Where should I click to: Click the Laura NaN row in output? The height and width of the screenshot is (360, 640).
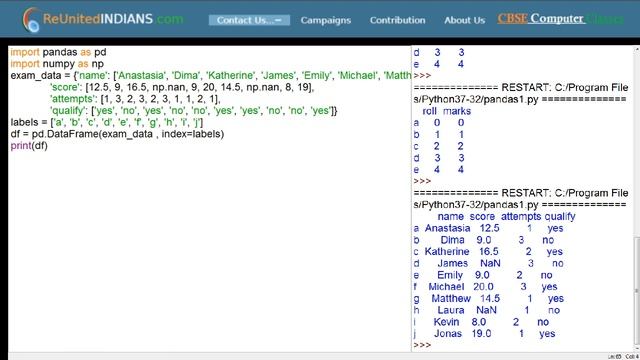487,310
